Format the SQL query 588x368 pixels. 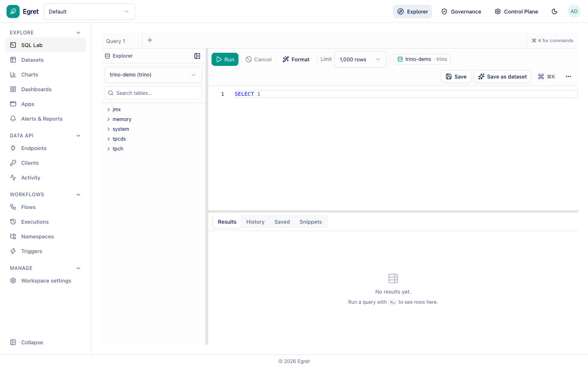pyautogui.click(x=296, y=59)
